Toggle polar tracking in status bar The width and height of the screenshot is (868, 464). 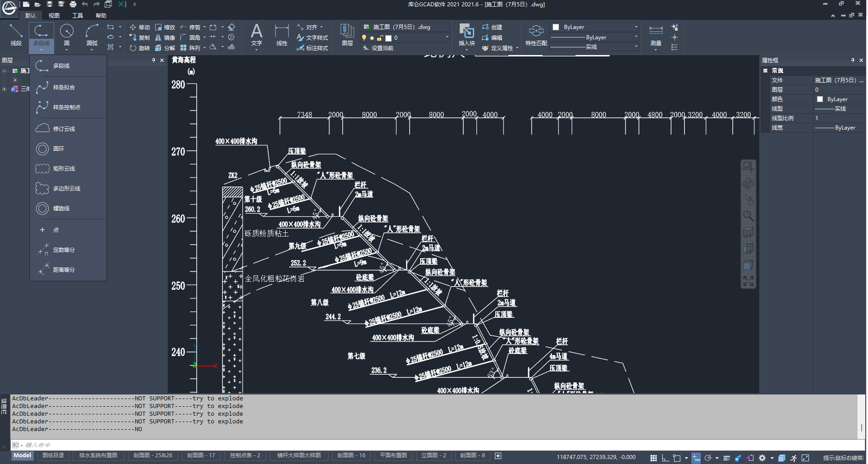pyautogui.click(x=708, y=458)
